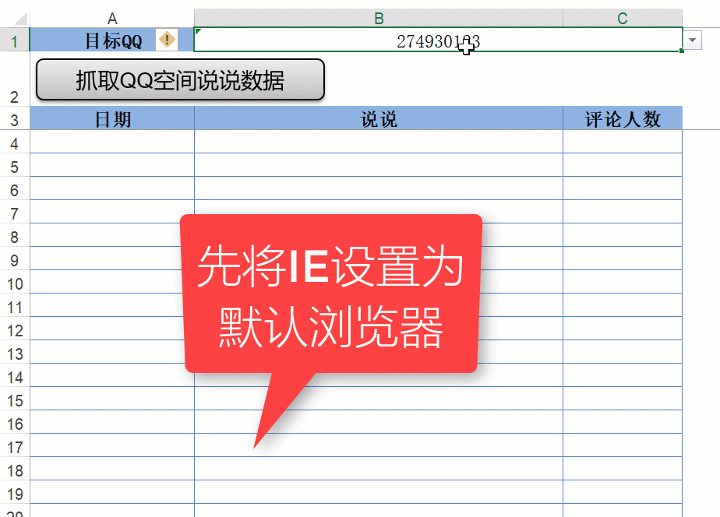720x517 pixels.
Task: Click the select-all corner triangle
Action: point(20,18)
